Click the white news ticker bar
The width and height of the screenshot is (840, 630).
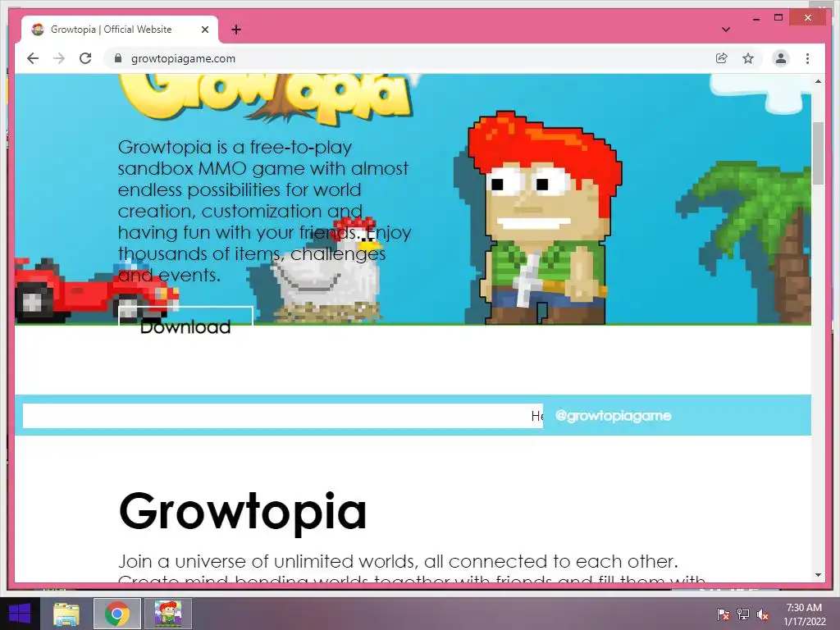click(x=283, y=416)
